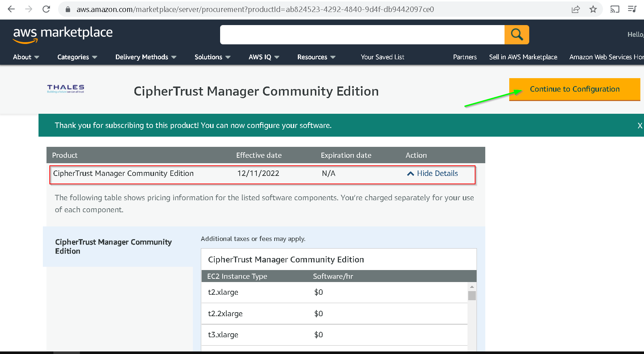Dismiss the subscription banner with X

pos(640,125)
